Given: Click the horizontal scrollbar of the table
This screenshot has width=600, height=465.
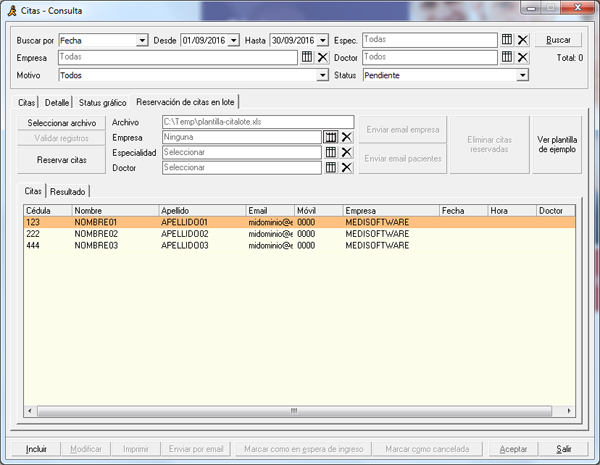Looking at the screenshot, I should coord(294,410).
